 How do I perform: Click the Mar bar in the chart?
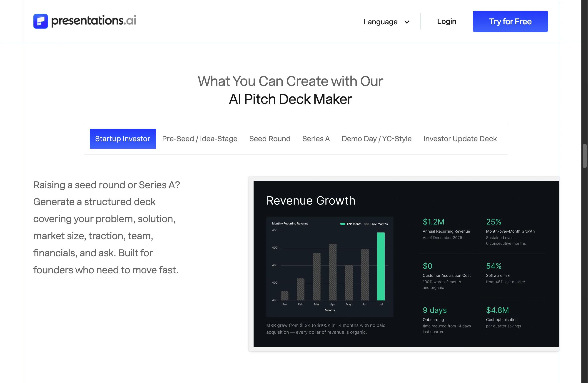point(316,277)
